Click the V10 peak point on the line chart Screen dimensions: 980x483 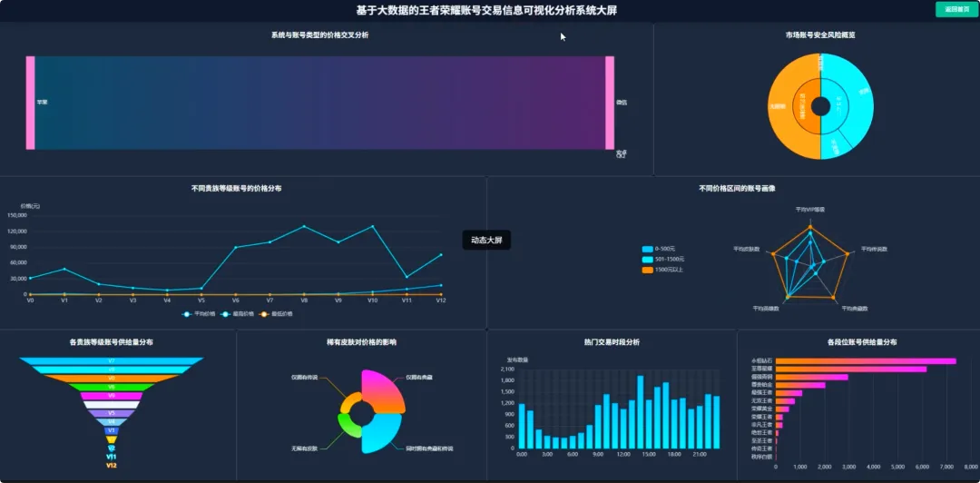tap(373, 226)
